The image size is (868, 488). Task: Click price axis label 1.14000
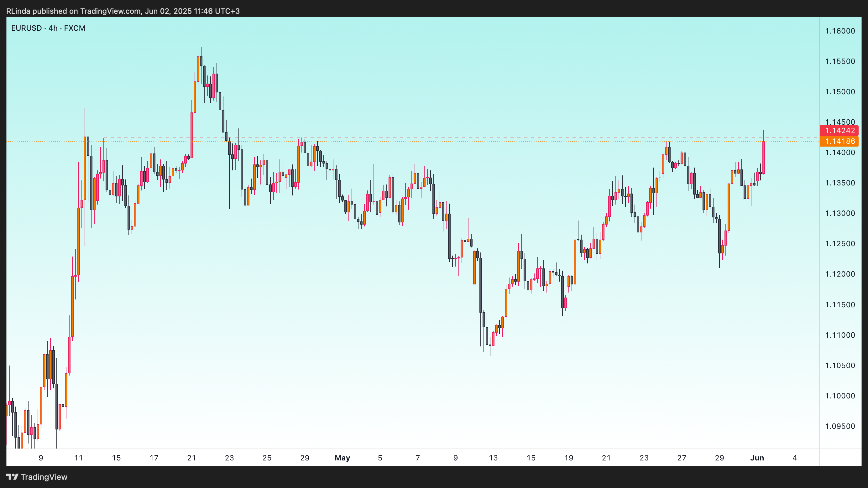840,153
